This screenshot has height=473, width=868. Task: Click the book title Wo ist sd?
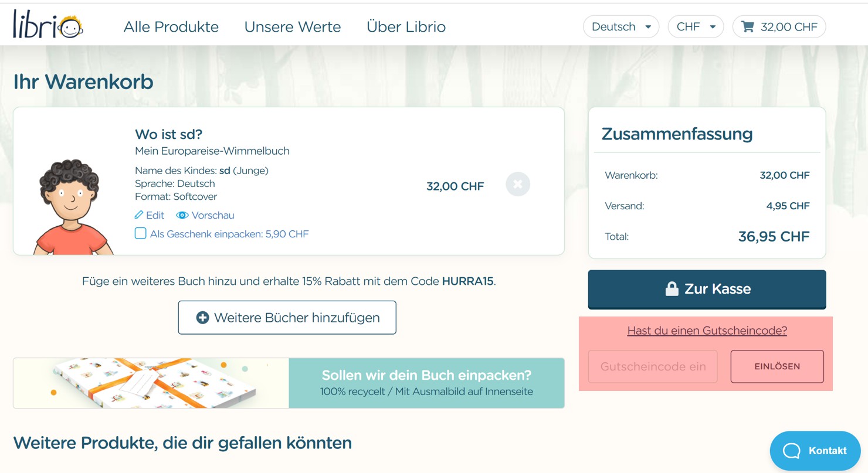[168, 134]
